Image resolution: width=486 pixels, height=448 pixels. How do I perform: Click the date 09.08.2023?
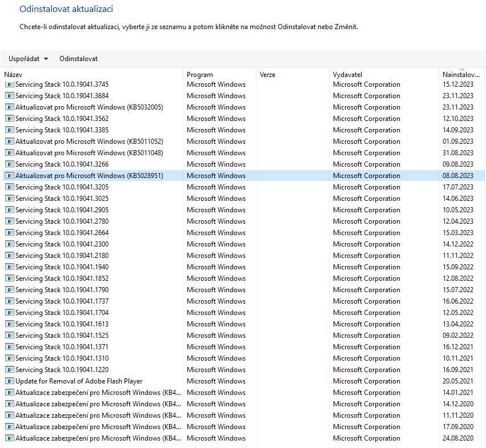pos(458,164)
